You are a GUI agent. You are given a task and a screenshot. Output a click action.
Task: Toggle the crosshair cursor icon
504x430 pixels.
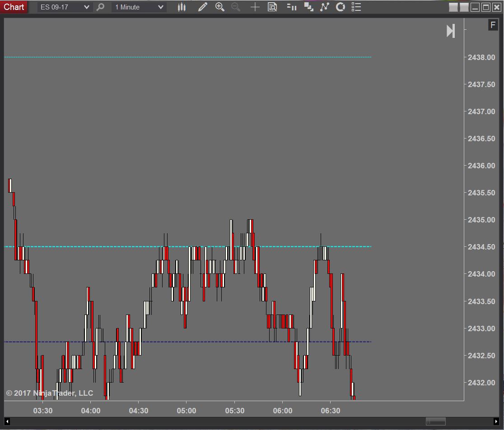point(255,7)
